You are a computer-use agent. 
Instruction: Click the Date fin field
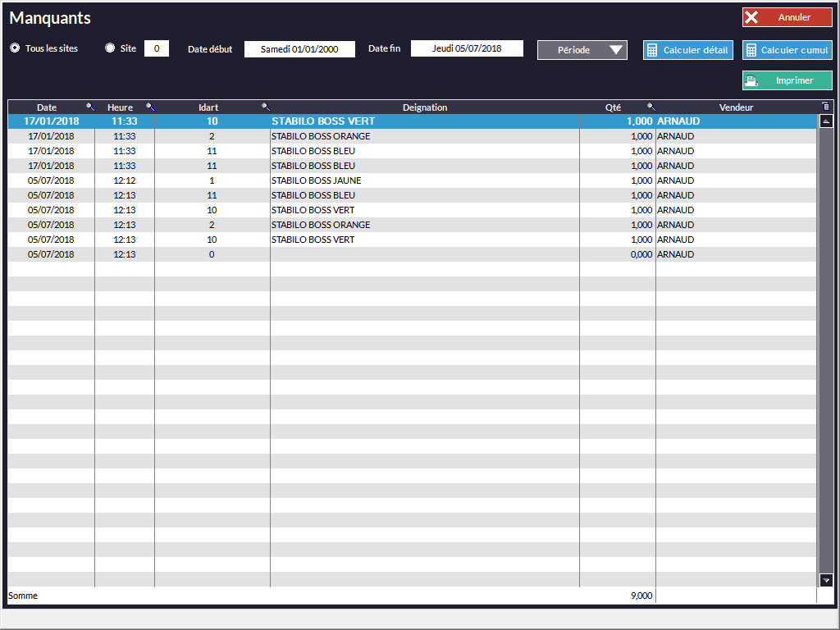click(x=467, y=48)
